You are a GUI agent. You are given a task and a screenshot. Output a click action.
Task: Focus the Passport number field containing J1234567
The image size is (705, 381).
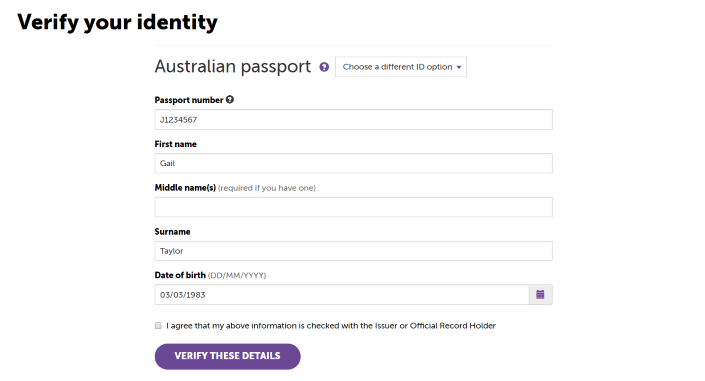(353, 120)
